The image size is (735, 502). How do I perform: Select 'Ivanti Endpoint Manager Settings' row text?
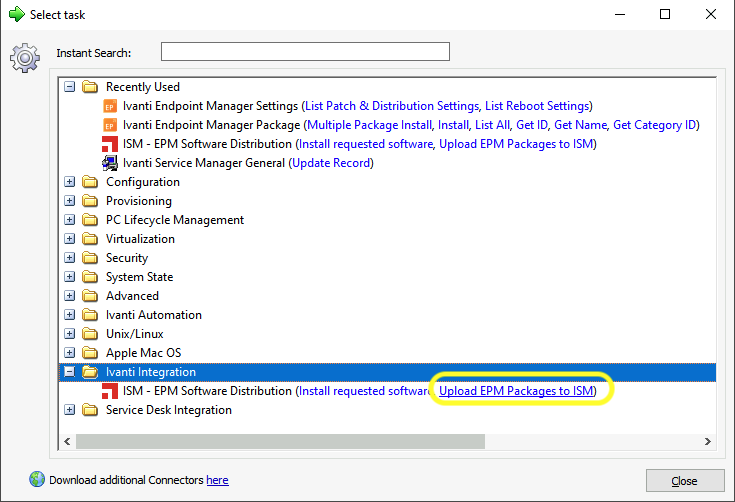click(x=210, y=106)
